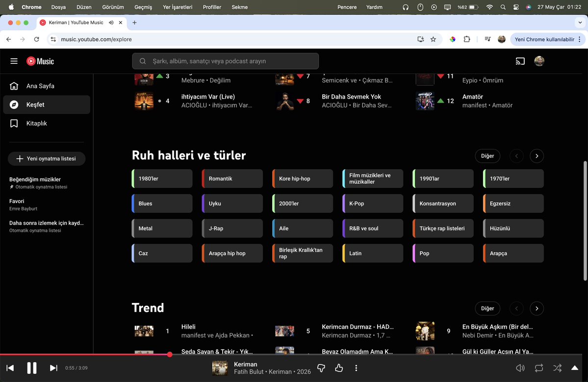The width and height of the screenshot is (588, 382).
Task: Open the Chrome tab search dropdown
Action: coord(580,23)
